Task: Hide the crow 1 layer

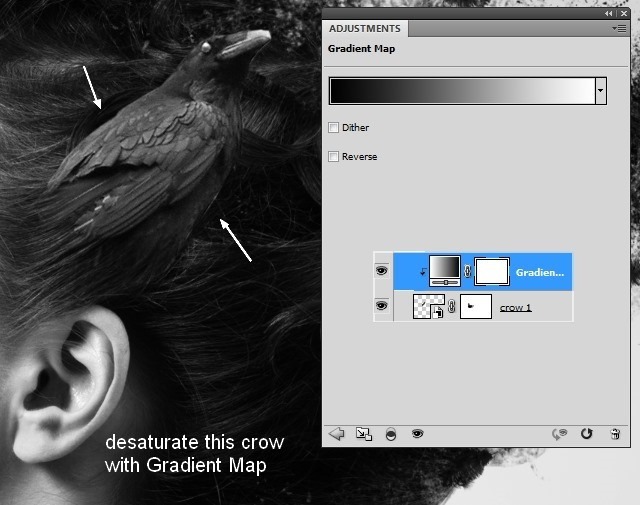Action: 382,305
